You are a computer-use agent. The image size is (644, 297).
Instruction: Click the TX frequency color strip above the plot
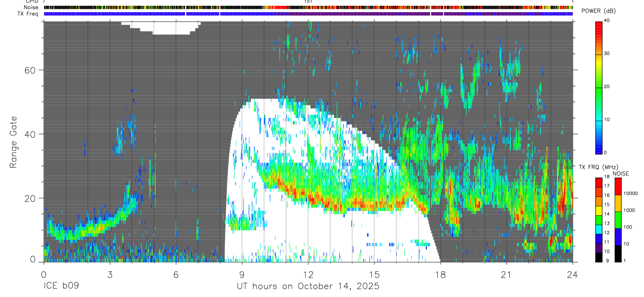pos(308,14)
